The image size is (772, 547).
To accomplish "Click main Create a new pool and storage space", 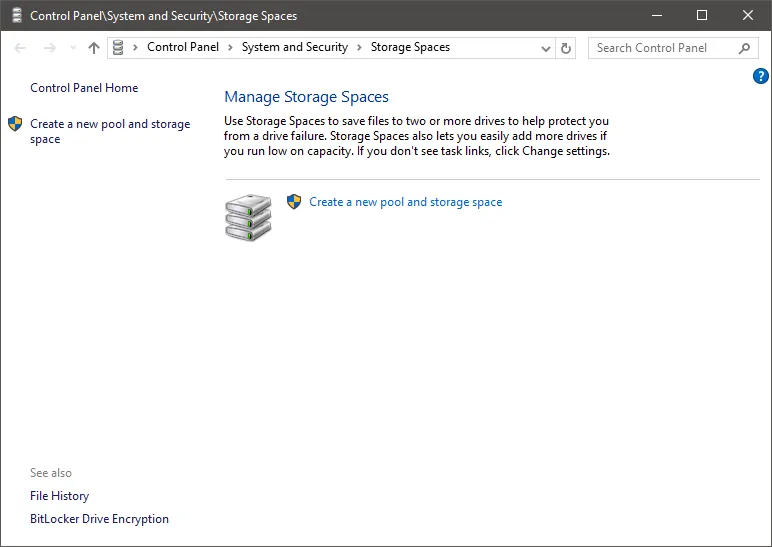I will click(405, 202).
